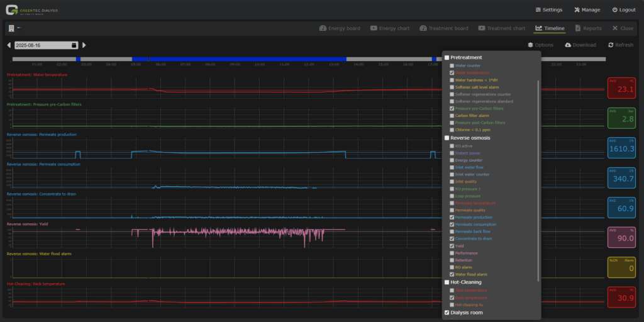The height and width of the screenshot is (322, 644).
Task: Uncheck the Permeate production checkbox
Action: coord(452,218)
